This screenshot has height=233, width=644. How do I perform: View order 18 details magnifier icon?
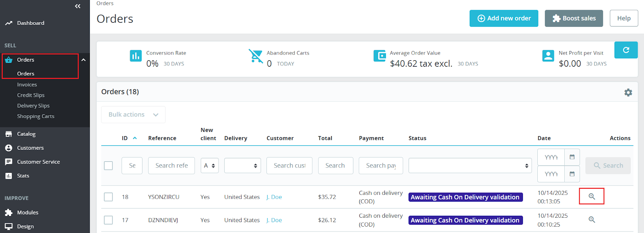tap(592, 196)
